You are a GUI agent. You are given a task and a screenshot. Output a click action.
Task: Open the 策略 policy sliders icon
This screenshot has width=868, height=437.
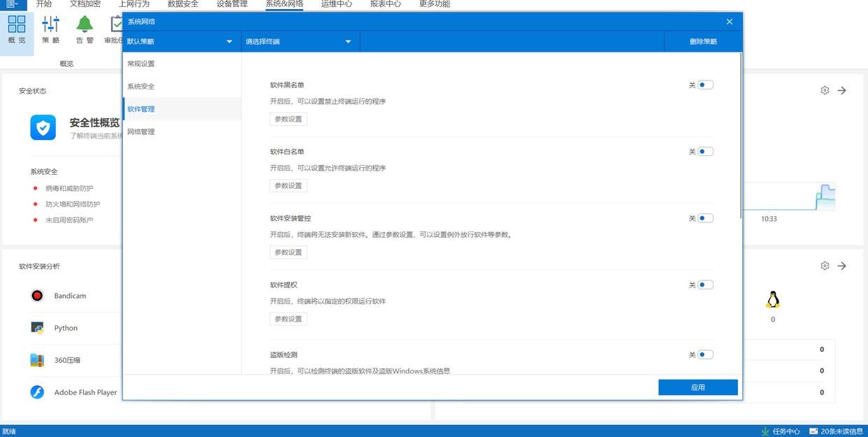tap(51, 24)
